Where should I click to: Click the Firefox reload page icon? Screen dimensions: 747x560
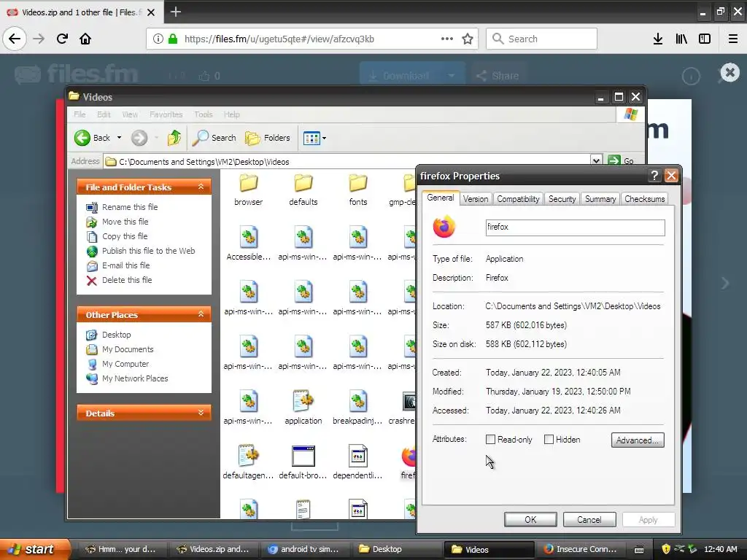coord(62,39)
